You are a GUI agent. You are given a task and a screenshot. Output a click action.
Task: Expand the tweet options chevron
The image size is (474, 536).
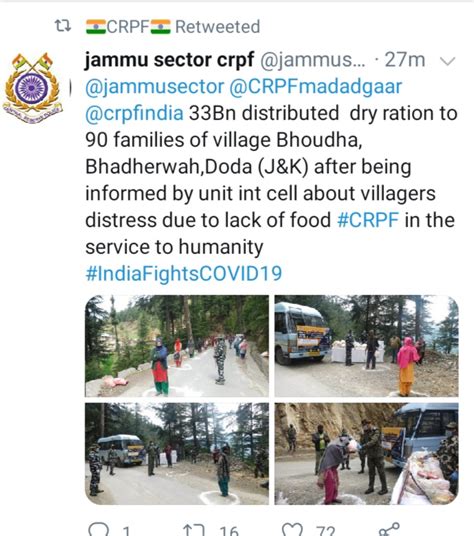point(447,61)
